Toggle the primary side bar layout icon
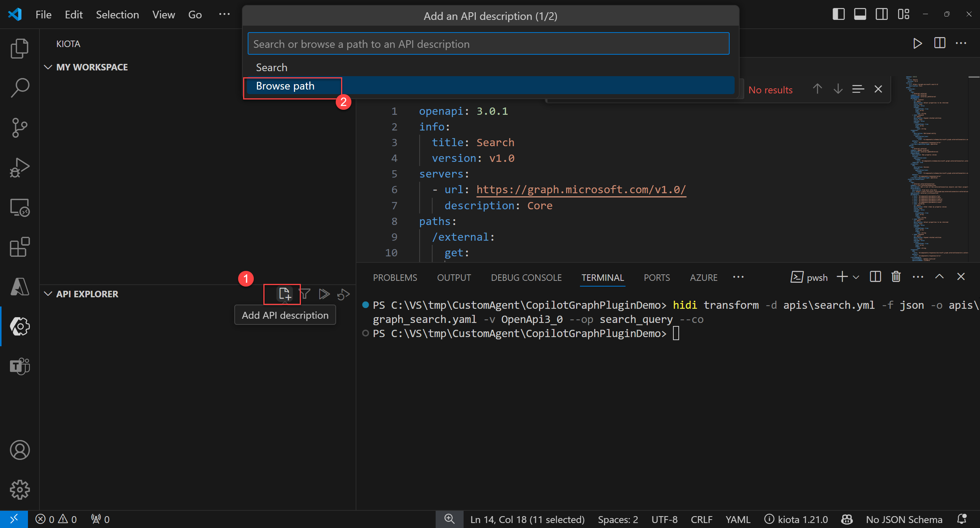The width and height of the screenshot is (980, 528). [838, 14]
